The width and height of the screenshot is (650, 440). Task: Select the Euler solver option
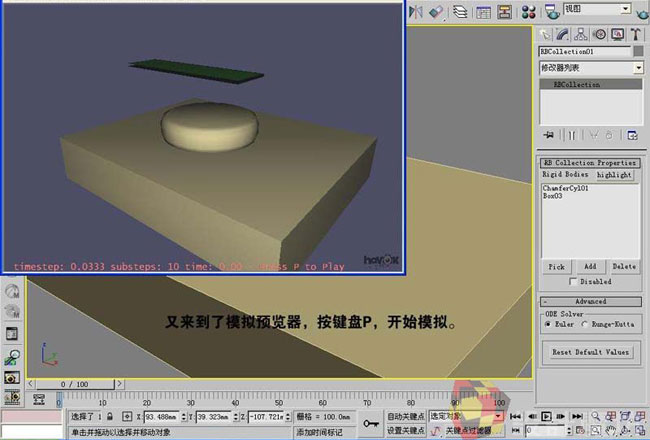point(548,324)
